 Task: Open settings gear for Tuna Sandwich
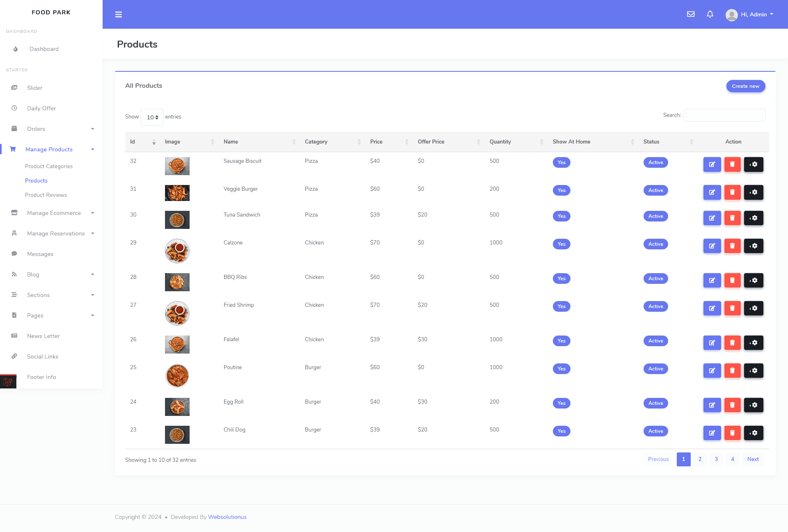point(754,218)
